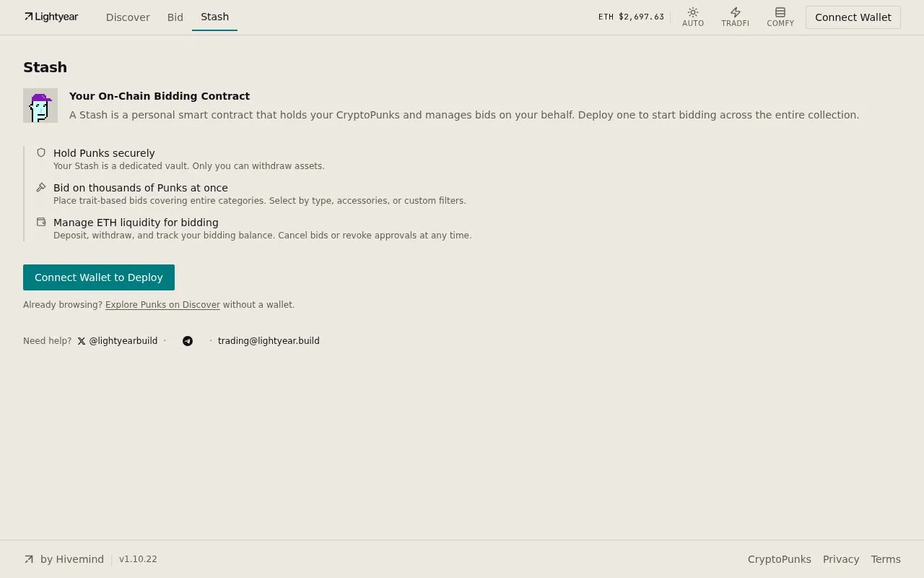The image size is (924, 578).
Task: Click Manage ETH liquidity for bidding text
Action: [136, 223]
